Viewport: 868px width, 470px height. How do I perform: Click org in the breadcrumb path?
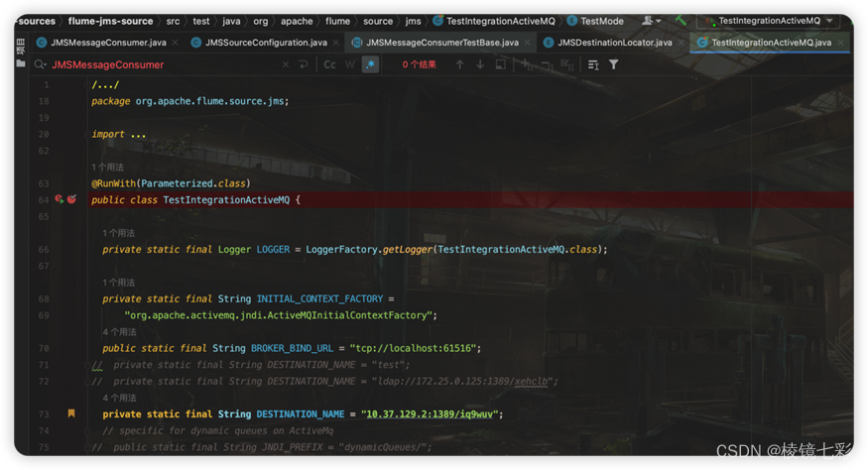[x=261, y=21]
